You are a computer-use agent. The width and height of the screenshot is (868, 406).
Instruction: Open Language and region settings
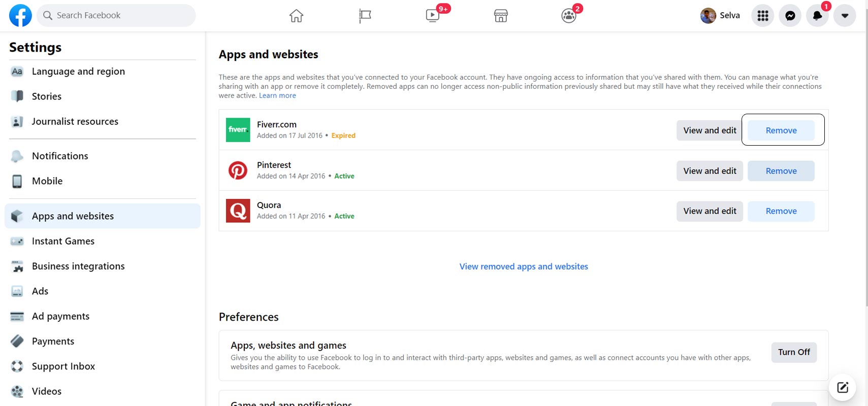click(78, 72)
